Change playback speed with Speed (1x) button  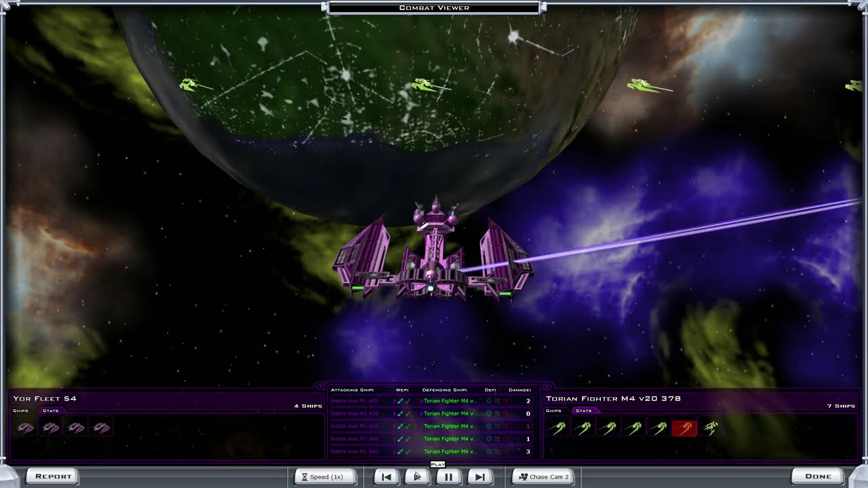tap(326, 476)
